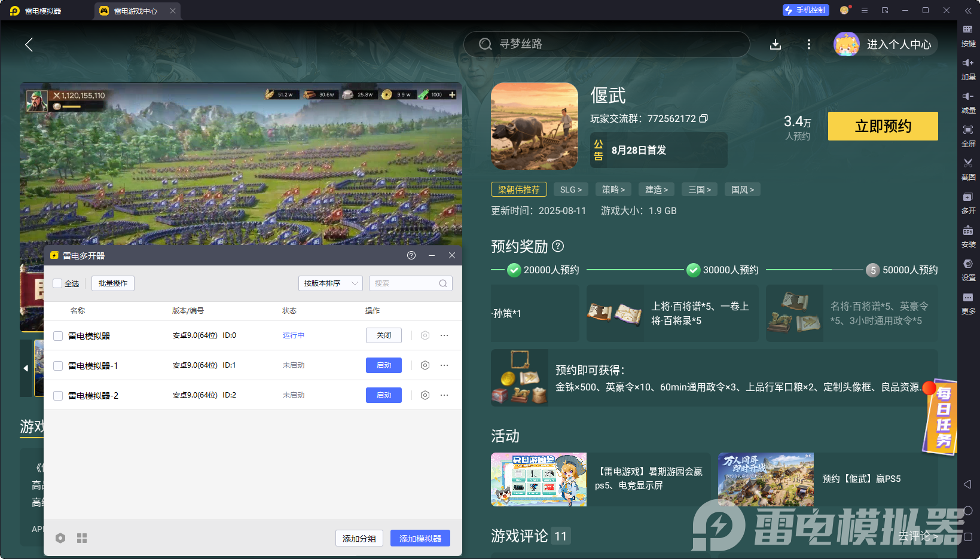This screenshot has height=559, width=980.
Task: Open the 按键 keymapping tool in sidebar
Action: point(968,35)
